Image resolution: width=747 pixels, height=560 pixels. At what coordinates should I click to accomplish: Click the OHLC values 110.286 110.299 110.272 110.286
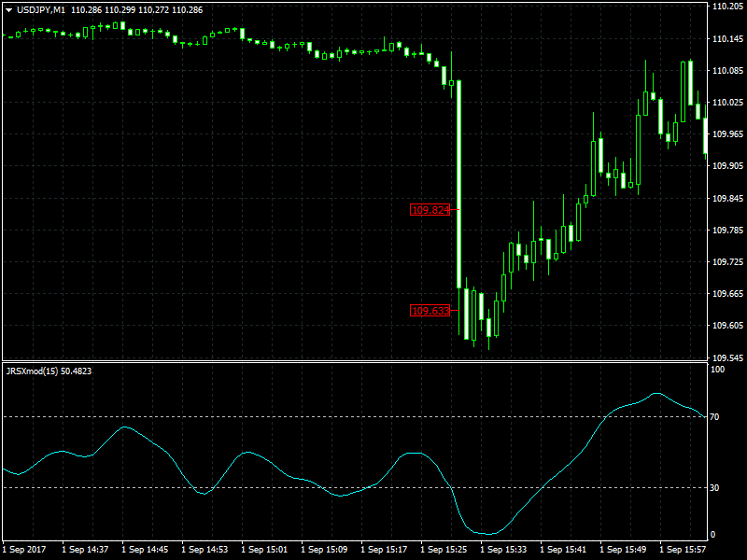pyautogui.click(x=136, y=10)
